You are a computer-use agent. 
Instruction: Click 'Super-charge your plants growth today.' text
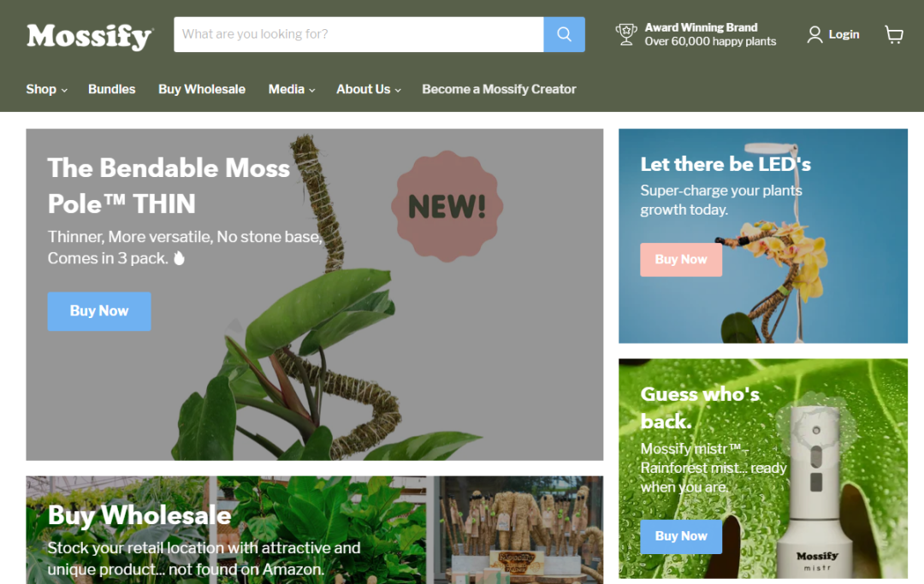coord(721,200)
